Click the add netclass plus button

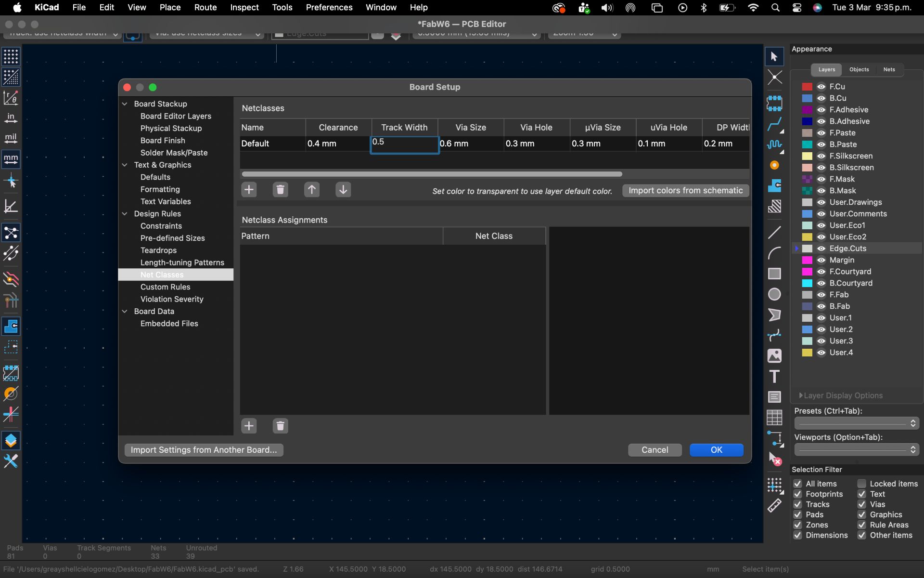pos(249,190)
